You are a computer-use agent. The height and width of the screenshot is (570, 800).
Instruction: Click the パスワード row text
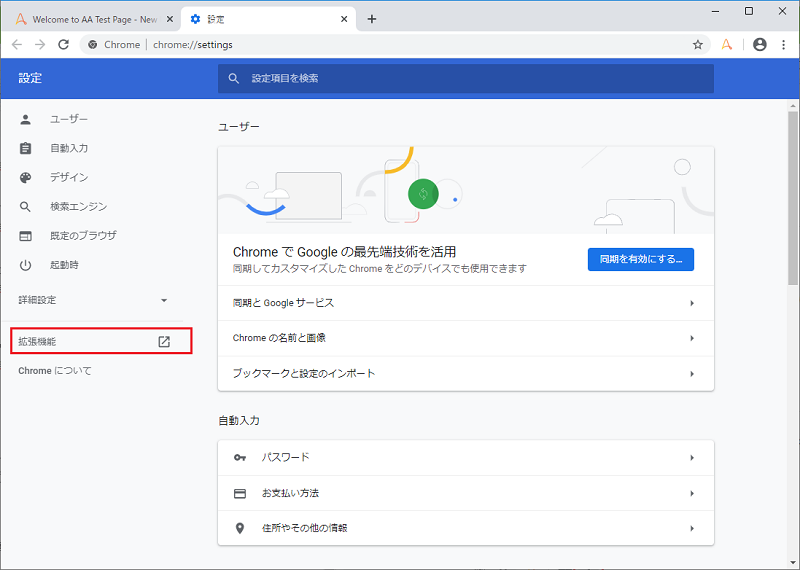[285, 458]
